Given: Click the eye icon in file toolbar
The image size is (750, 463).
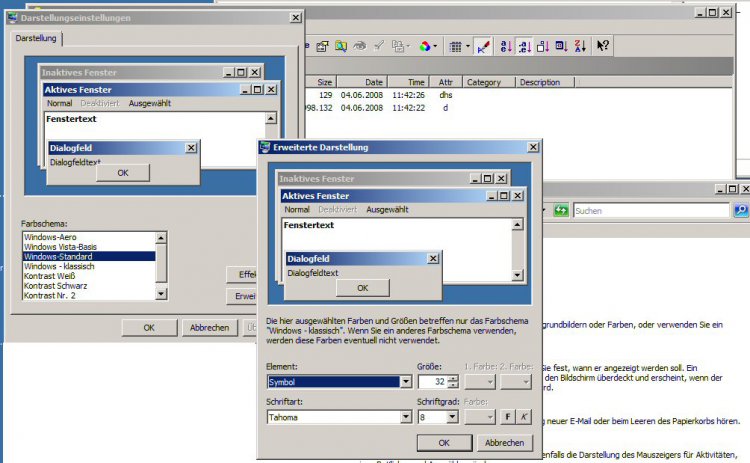Looking at the screenshot, I should click(x=359, y=46).
